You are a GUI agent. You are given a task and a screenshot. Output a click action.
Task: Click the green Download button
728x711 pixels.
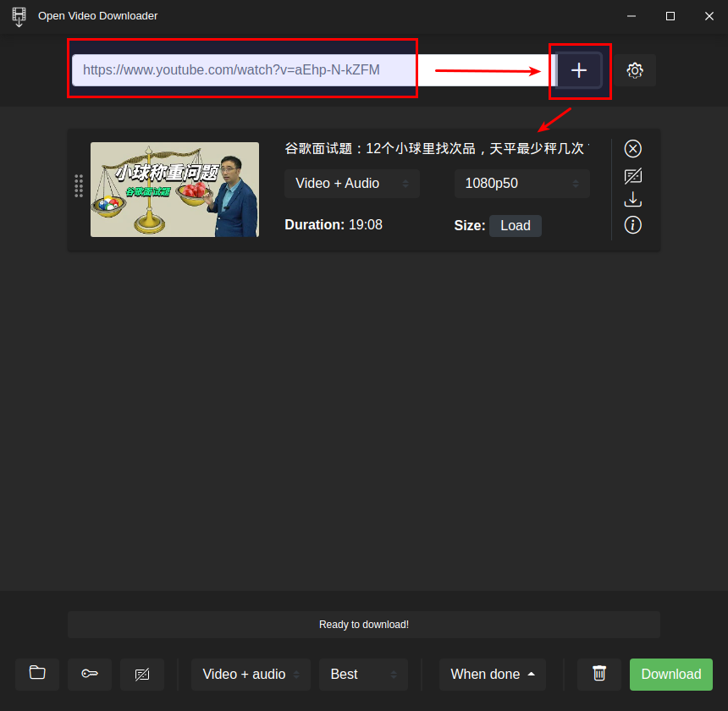point(671,674)
